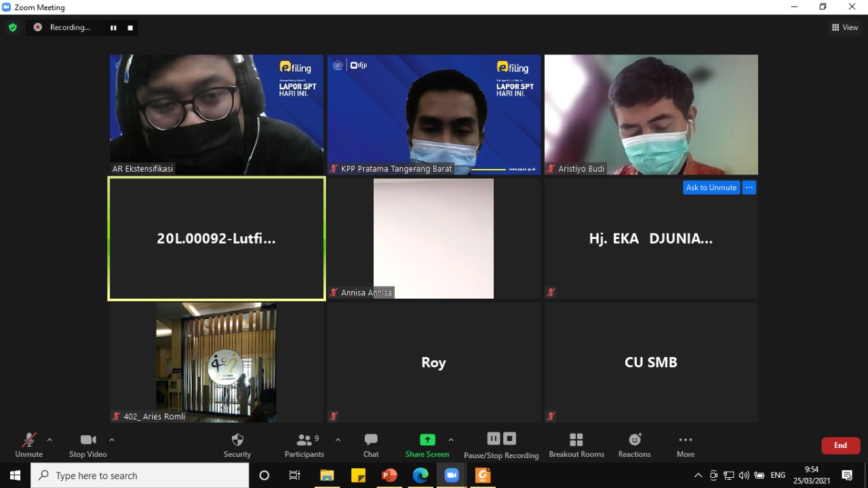Open the three-dots menu on Hj. EKA tile

tap(749, 187)
